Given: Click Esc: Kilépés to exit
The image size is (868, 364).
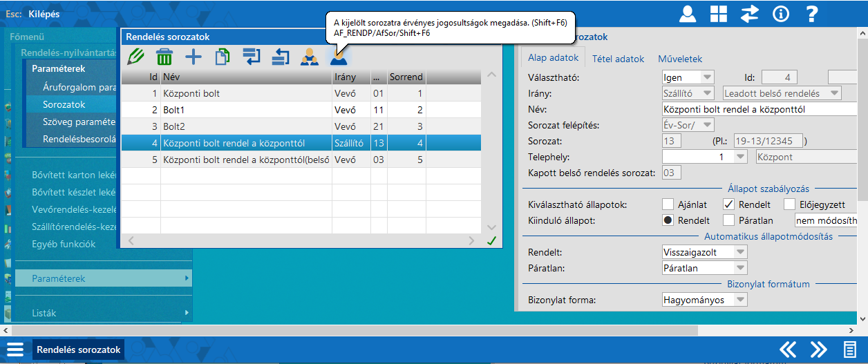Looking at the screenshot, I should (32, 13).
